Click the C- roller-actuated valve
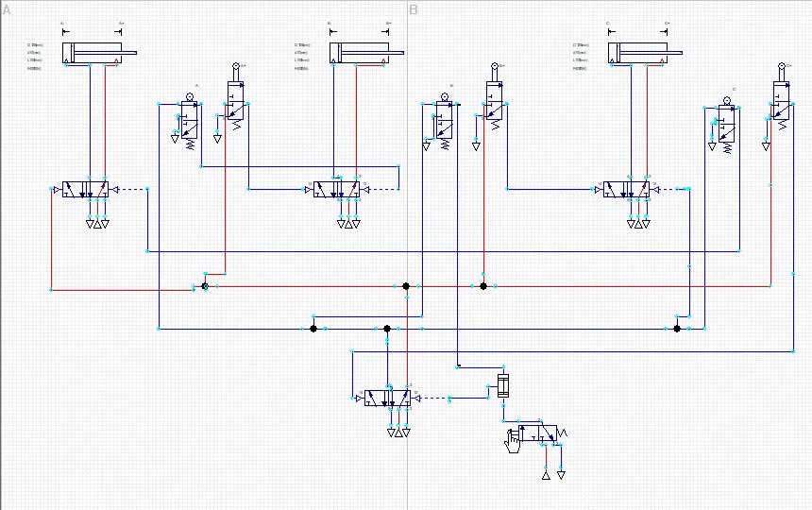Image resolution: width=812 pixels, height=510 pixels. point(727,126)
